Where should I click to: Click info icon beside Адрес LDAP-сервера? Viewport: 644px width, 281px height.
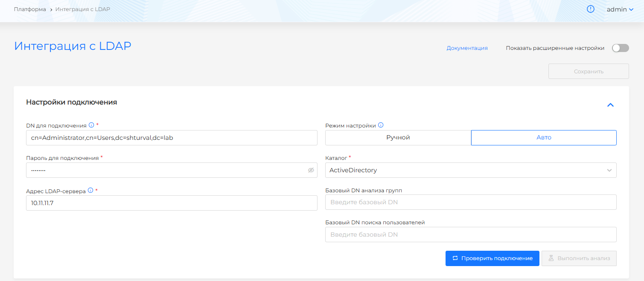90,191
